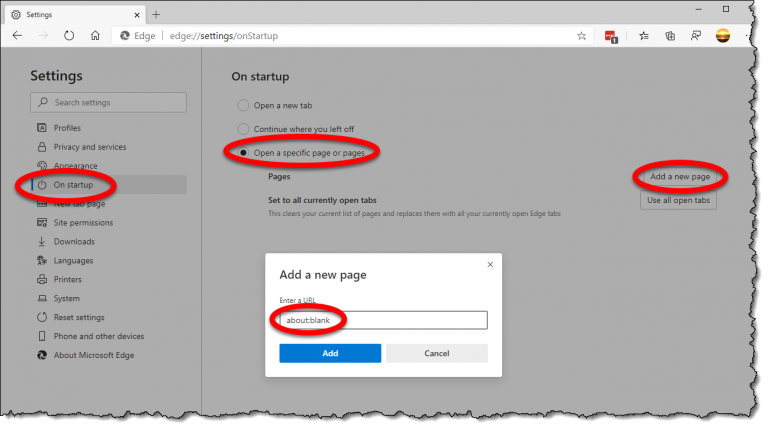768x429 pixels.
Task: Open the Home page icon
Action: [x=95, y=35]
